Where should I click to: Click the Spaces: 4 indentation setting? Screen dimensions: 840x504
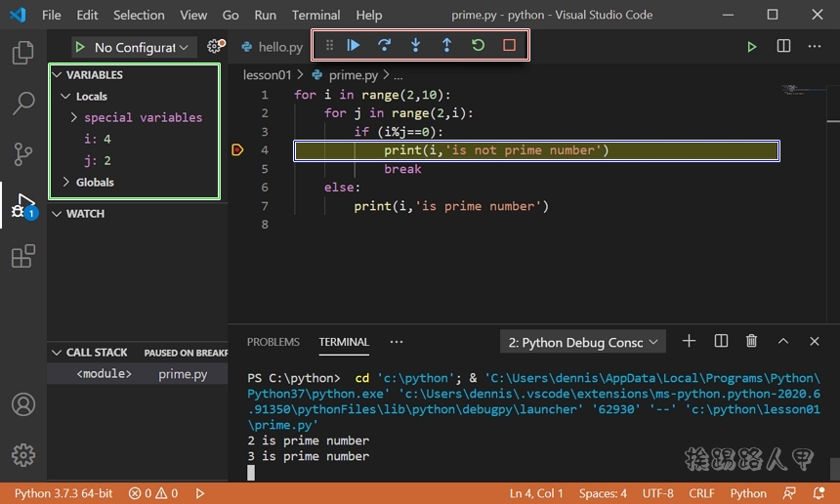tap(603, 493)
